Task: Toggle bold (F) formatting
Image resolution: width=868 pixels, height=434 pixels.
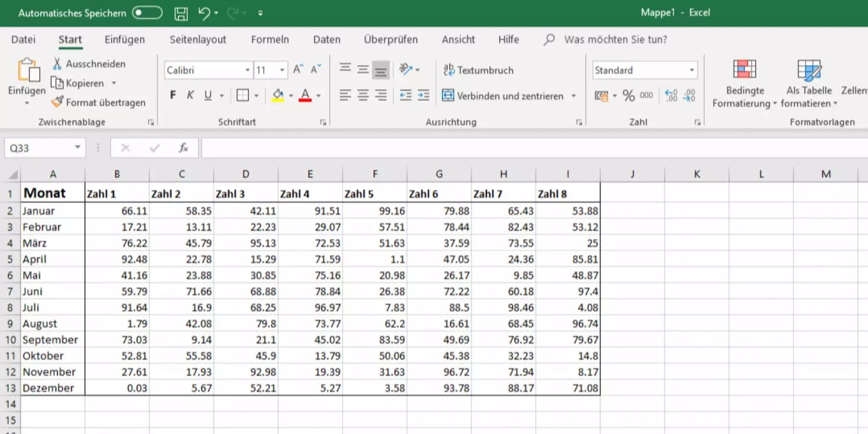Action: coord(173,95)
